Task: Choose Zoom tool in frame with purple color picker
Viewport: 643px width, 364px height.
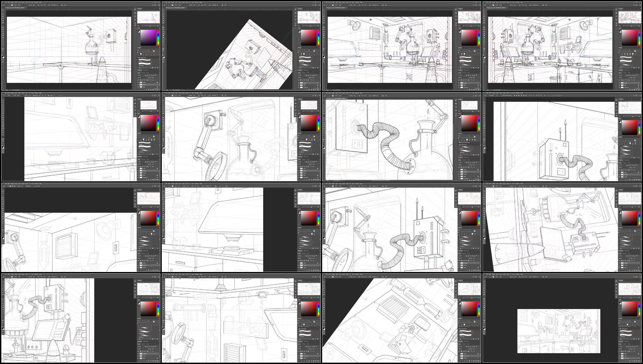Action: click(3, 51)
